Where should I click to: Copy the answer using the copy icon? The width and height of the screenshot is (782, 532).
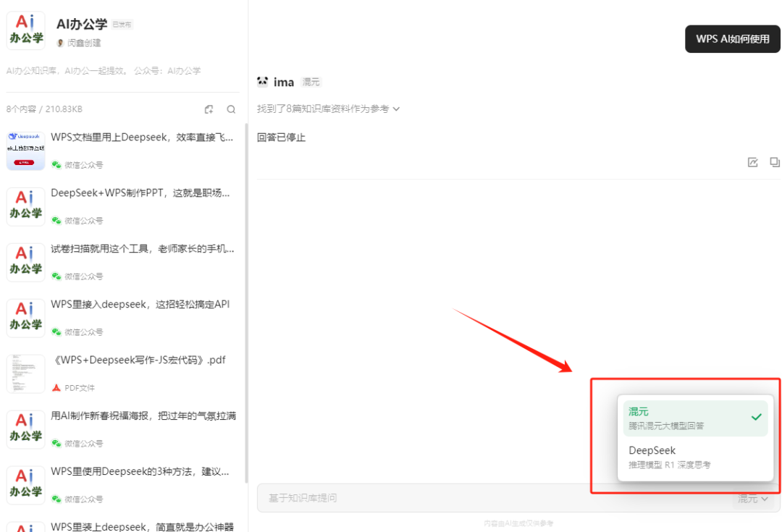pos(775,162)
